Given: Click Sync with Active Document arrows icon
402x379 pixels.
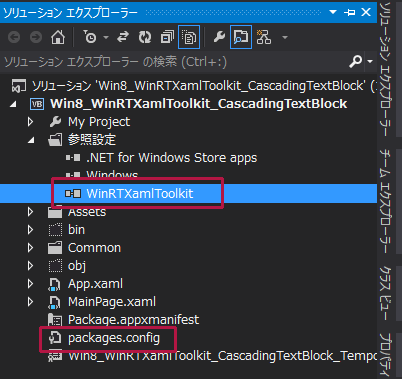Looking at the screenshot, I should tap(123, 37).
